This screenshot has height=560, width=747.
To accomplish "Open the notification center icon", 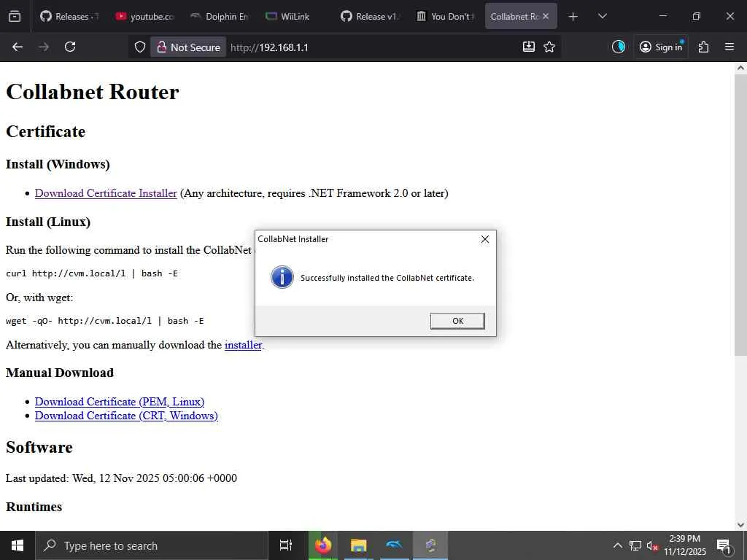I will (x=724, y=545).
